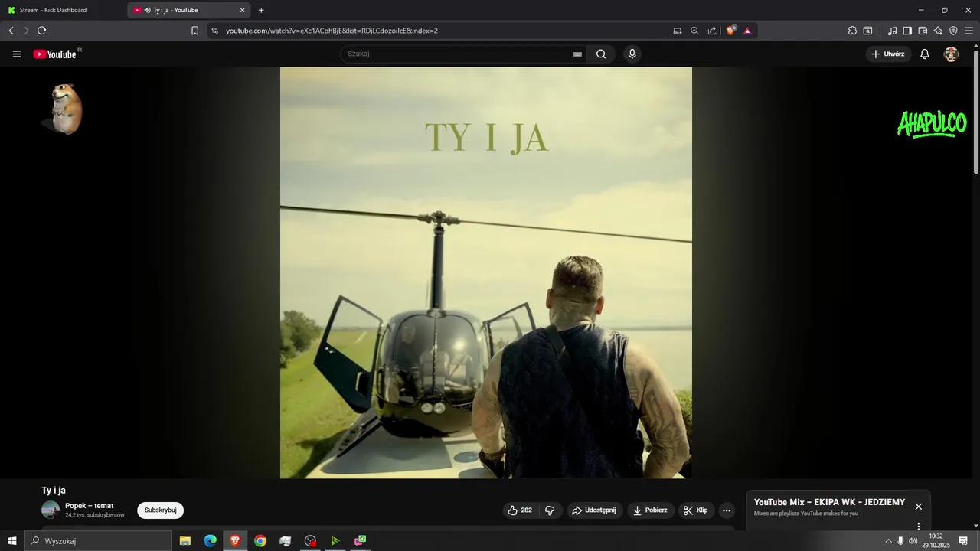Click the Wyszukaj taskbar search box
980x551 pixels.
(x=98, y=541)
